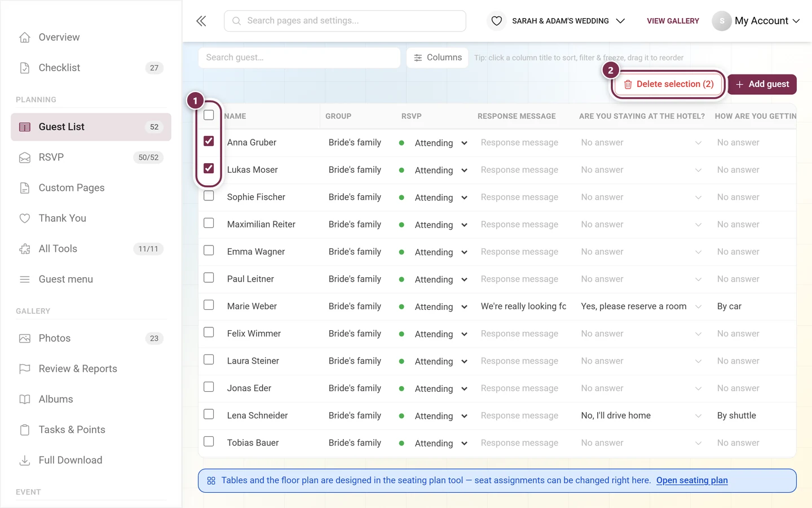Click the Search guest input field
Image resolution: width=812 pixels, height=508 pixels.
[299, 58]
